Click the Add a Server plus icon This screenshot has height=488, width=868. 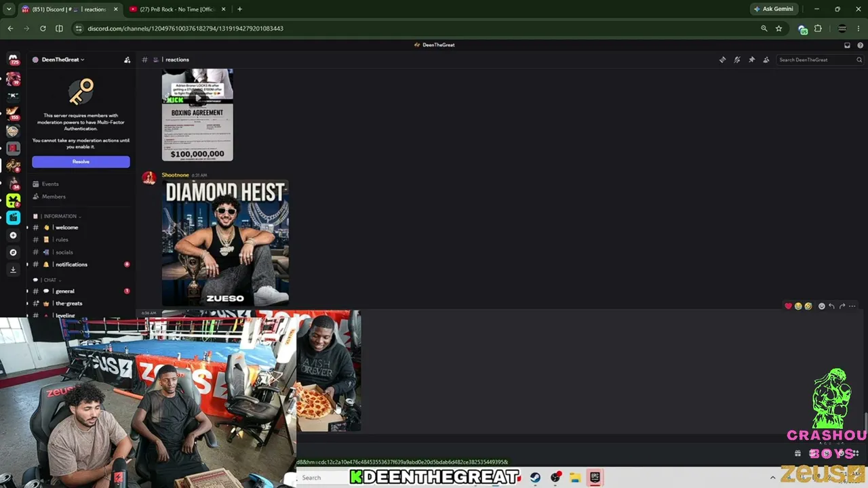pyautogui.click(x=13, y=235)
